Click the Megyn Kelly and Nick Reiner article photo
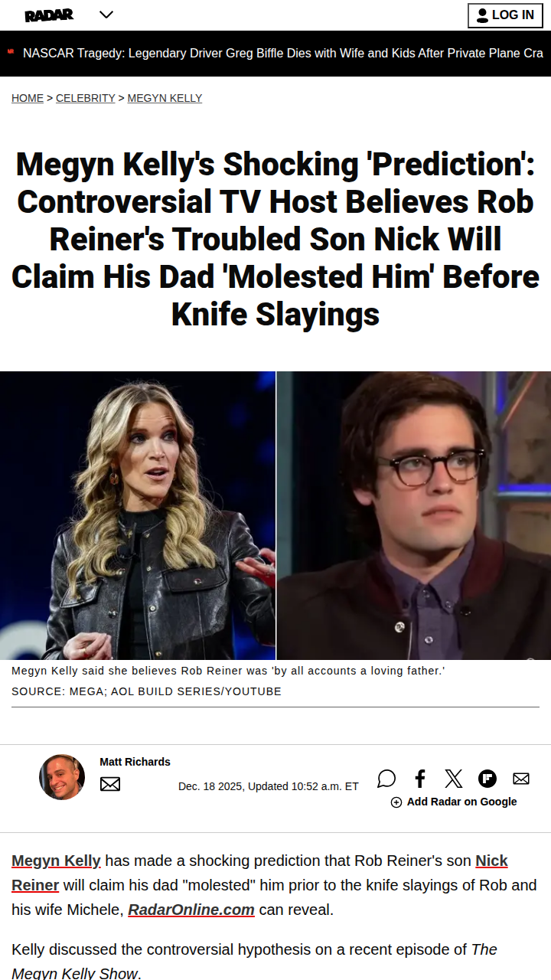Image resolution: width=551 pixels, height=980 pixels. point(275,515)
